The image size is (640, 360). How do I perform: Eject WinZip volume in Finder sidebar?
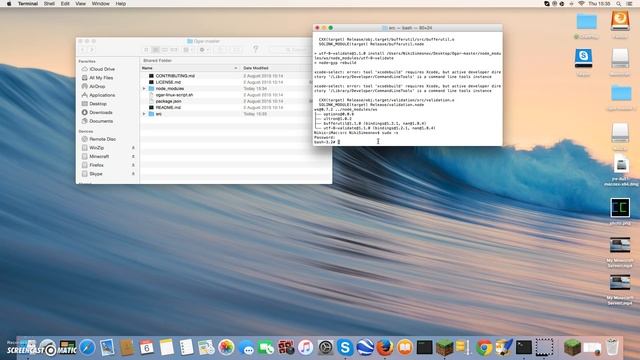pos(133,148)
